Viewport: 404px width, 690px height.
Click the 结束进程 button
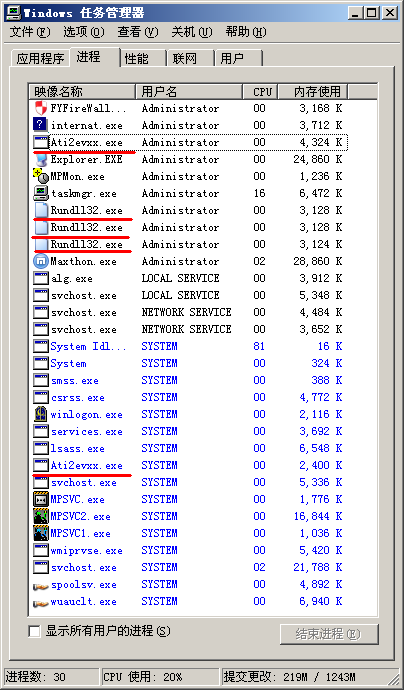[x=328, y=634]
